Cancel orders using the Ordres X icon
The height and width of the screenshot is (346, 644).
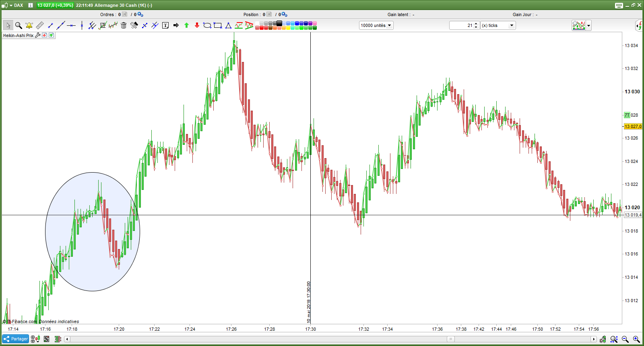tap(125, 14)
